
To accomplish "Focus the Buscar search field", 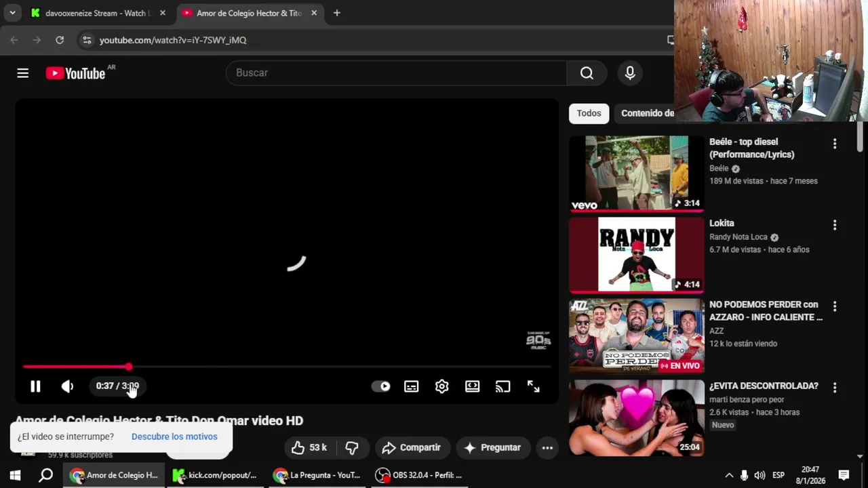I will pos(397,73).
